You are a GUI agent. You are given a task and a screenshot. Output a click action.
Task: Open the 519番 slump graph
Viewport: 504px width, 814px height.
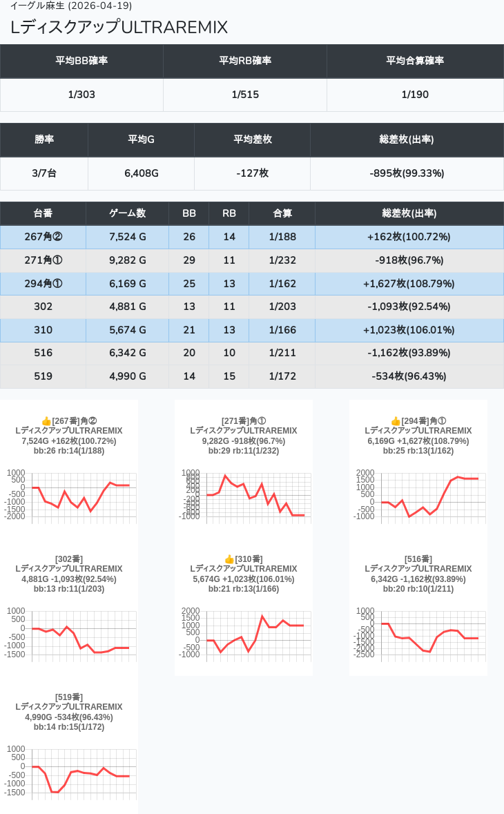tap(69, 772)
